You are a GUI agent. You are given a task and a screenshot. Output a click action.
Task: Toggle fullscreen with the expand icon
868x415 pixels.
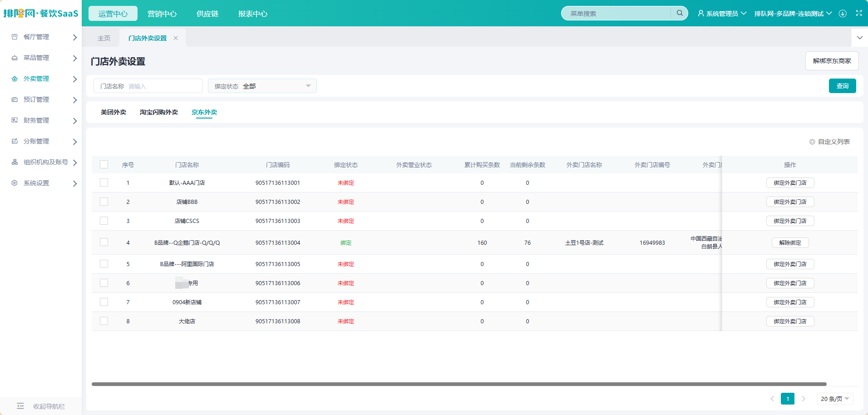(859, 13)
